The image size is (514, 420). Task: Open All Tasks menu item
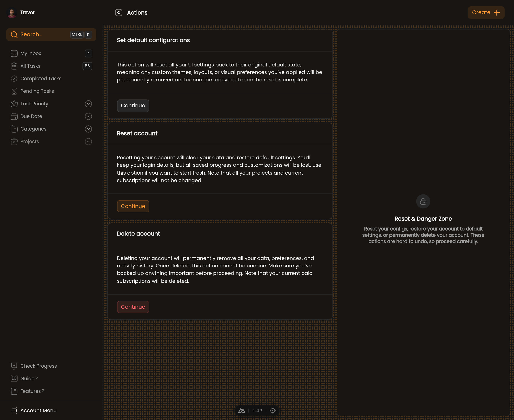(51, 66)
